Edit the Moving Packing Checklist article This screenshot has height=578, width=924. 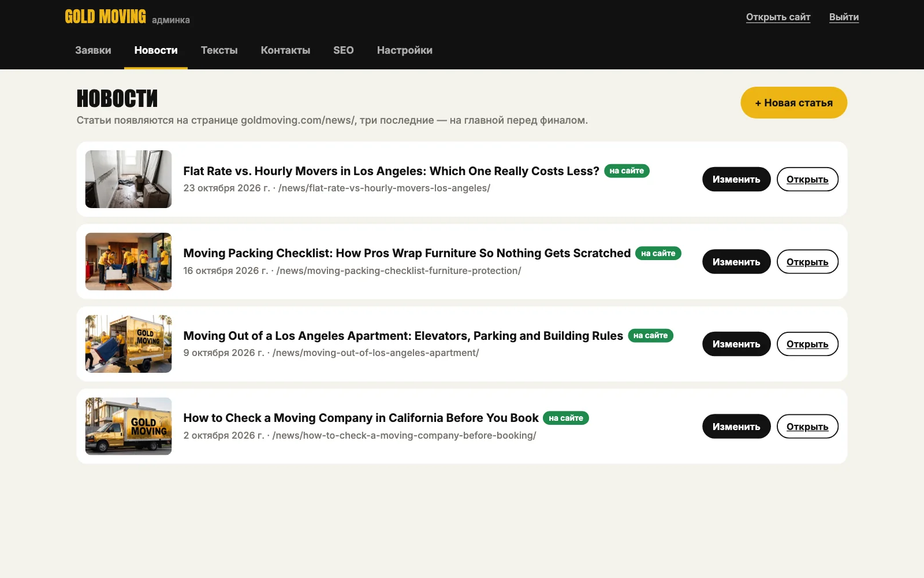(736, 262)
